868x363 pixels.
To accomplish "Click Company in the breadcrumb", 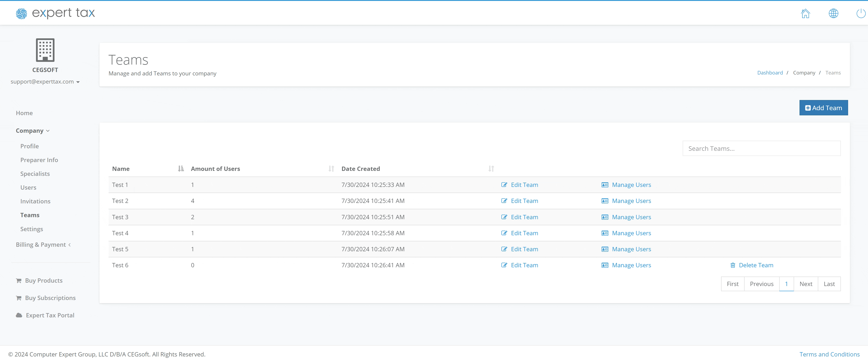I will click(804, 73).
